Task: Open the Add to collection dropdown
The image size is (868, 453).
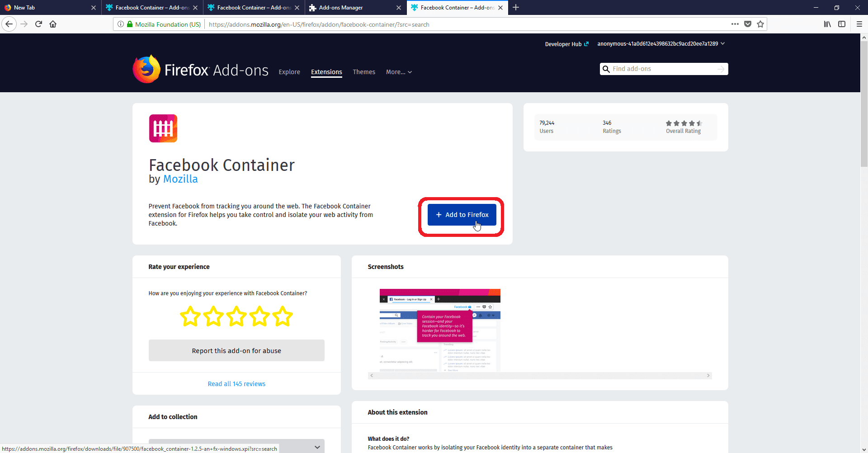Action: [x=236, y=446]
